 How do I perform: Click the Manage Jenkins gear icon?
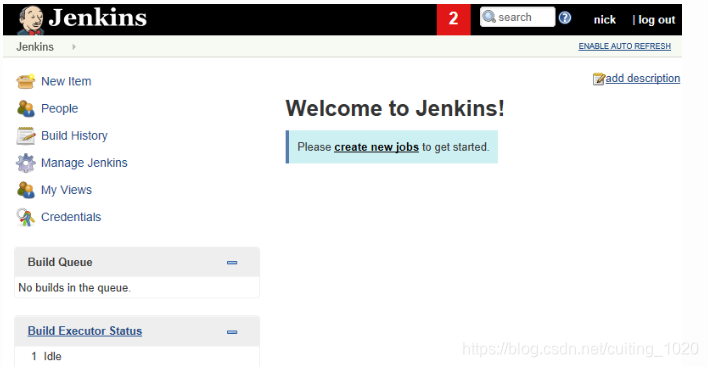point(26,163)
